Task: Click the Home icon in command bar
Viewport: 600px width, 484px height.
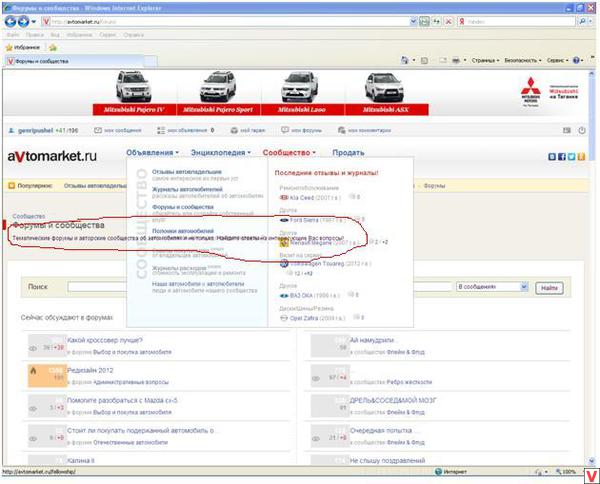Action: tap(404, 60)
